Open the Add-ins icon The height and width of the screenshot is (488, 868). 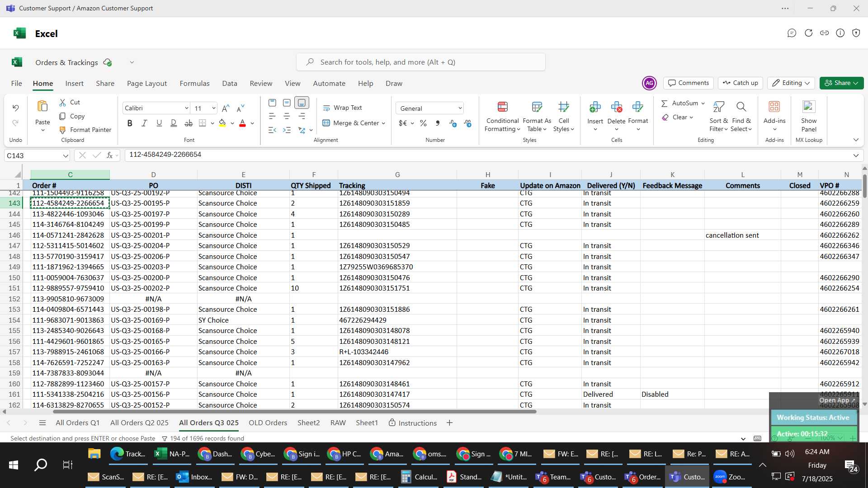click(x=774, y=107)
